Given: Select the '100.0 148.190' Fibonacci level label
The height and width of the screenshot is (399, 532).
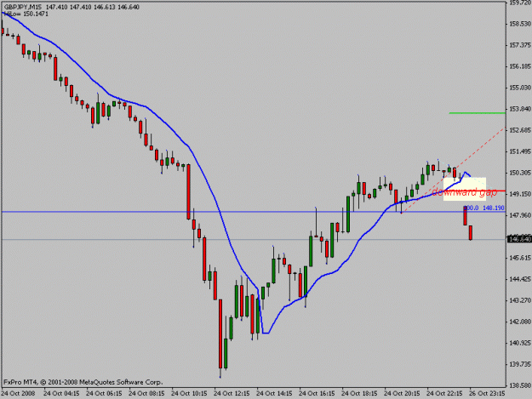Looking at the screenshot, I should 484,208.
